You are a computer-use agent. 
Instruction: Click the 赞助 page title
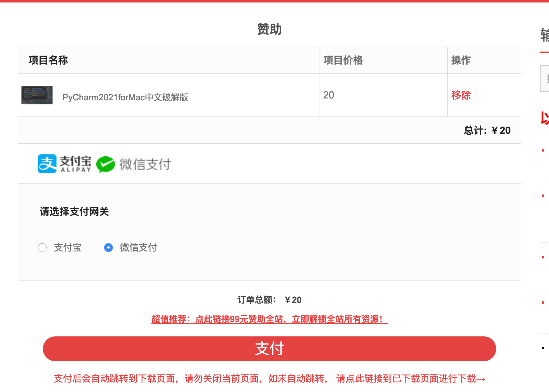coord(269,29)
